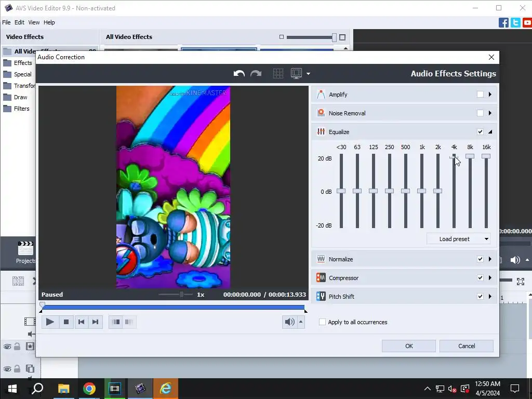The width and height of the screenshot is (532, 399).
Task: Click the split/trim left marker icon
Action: click(116, 322)
